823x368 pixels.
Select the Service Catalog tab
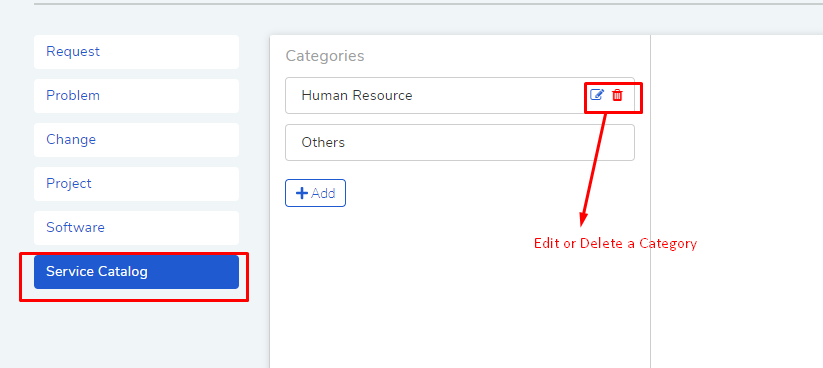tap(136, 272)
